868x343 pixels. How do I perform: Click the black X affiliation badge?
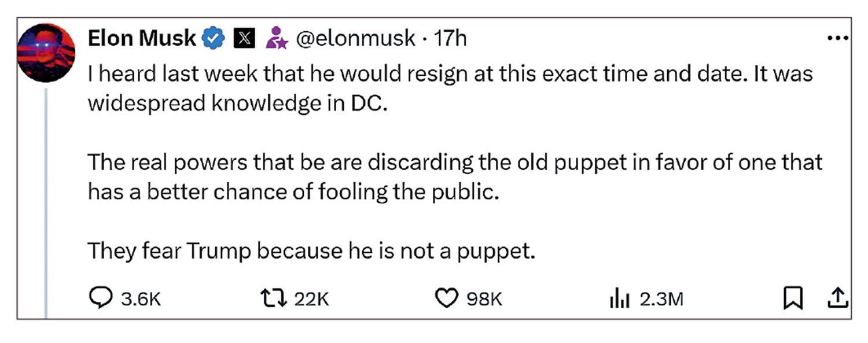pyautogui.click(x=244, y=39)
